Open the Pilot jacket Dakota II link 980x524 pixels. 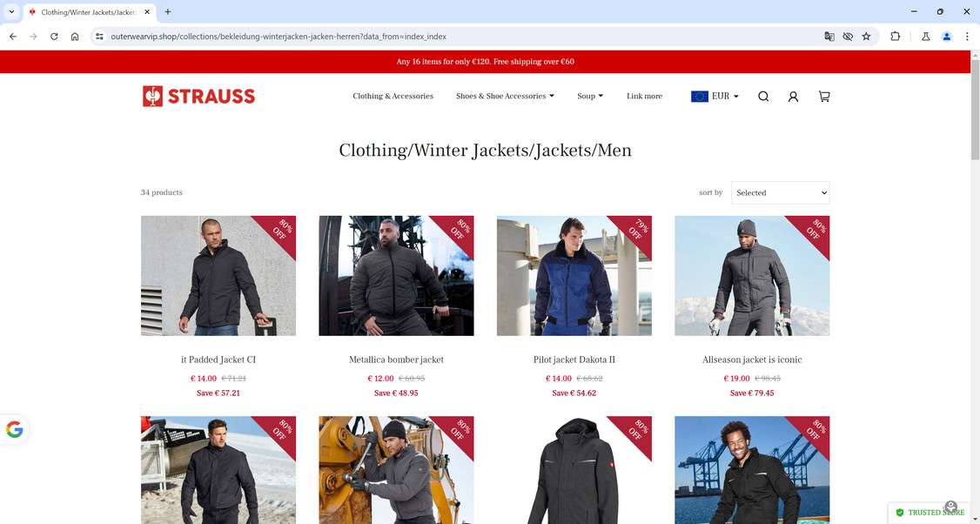574,359
